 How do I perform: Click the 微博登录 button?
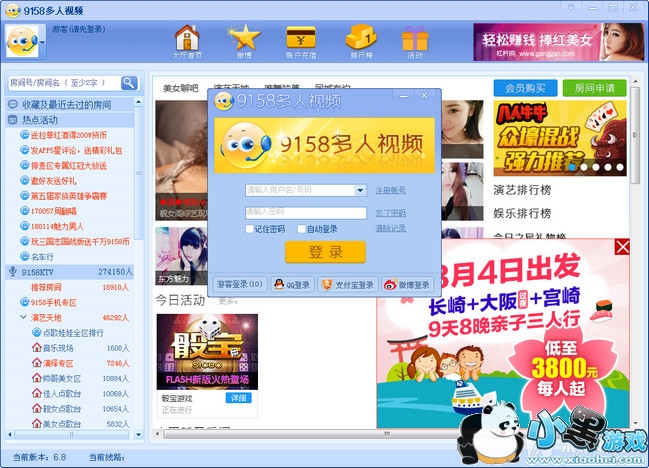click(x=407, y=284)
